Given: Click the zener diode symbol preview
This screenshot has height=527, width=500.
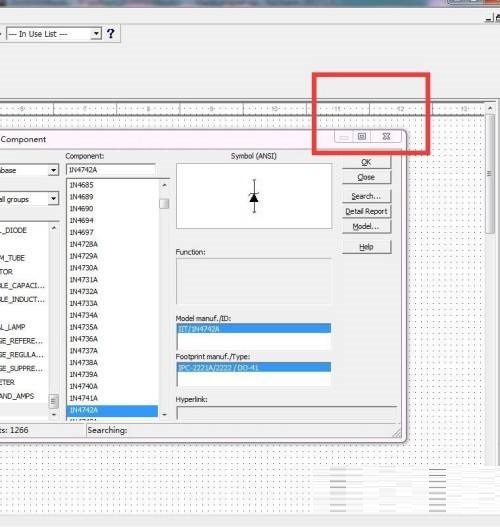Looking at the screenshot, I should 254,196.
